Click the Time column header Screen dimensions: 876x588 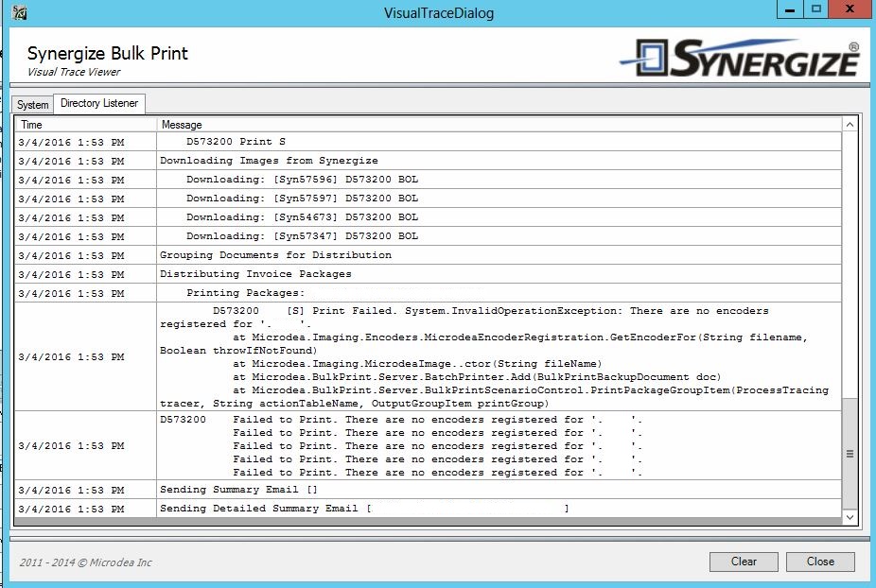(85, 125)
